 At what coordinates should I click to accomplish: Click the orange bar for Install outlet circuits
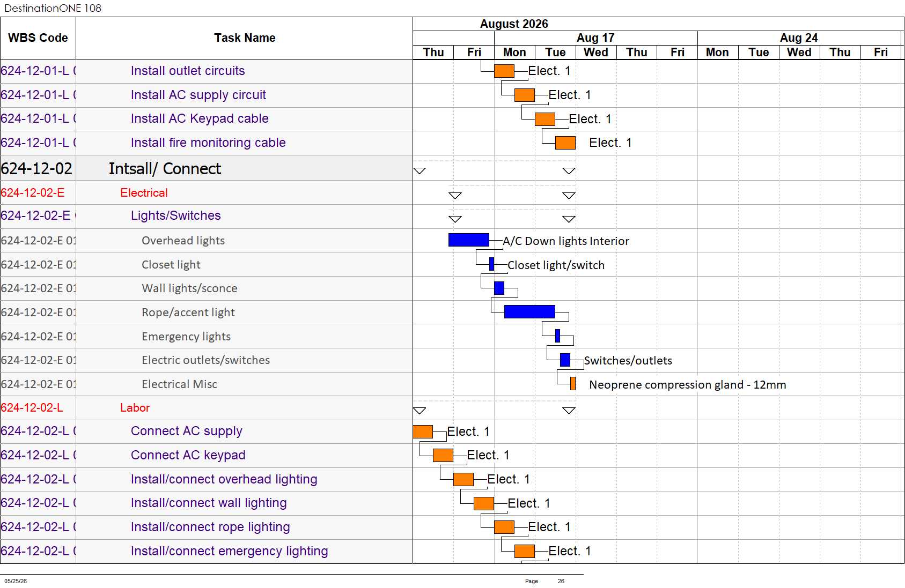pyautogui.click(x=504, y=71)
